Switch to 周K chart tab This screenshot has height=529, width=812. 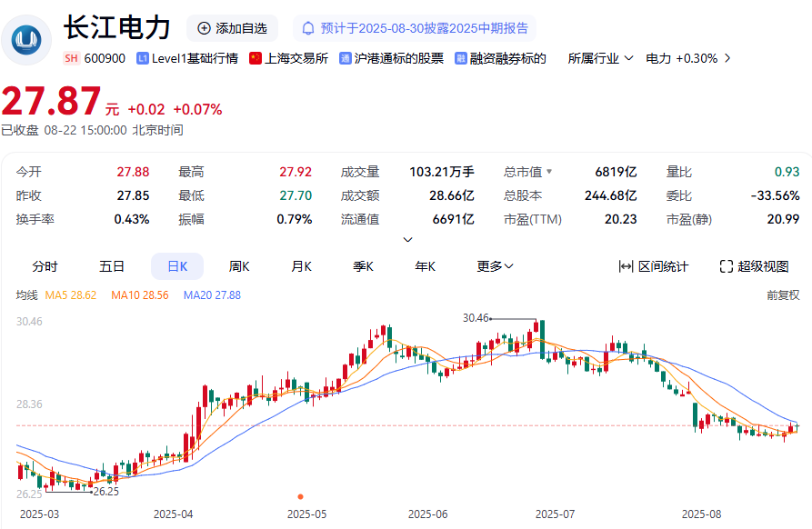[x=239, y=266]
